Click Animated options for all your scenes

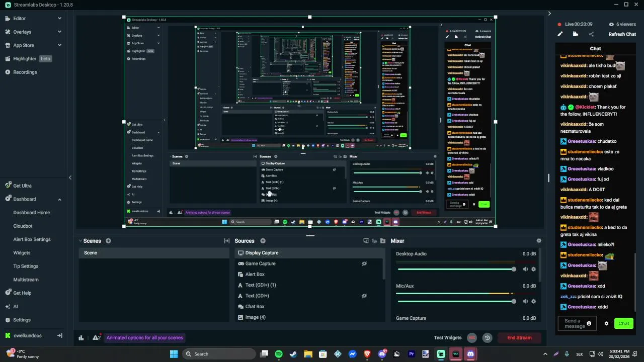pyautogui.click(x=145, y=338)
